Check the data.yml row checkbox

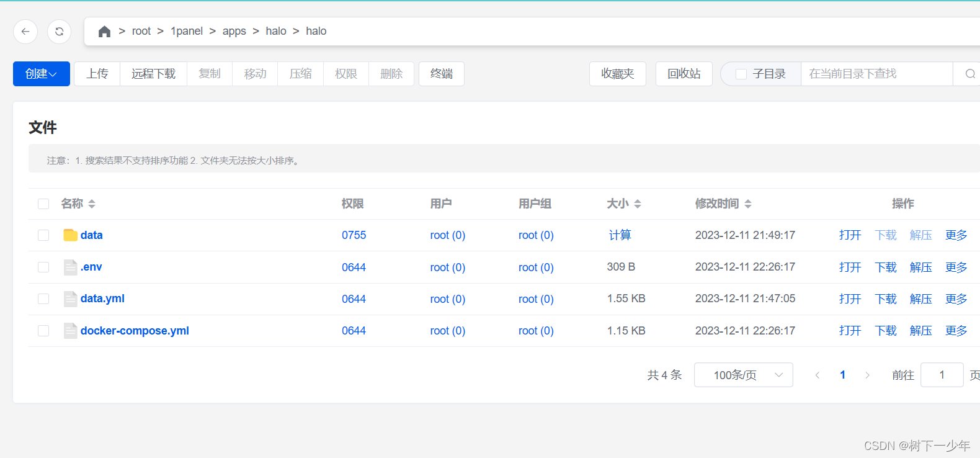click(43, 299)
